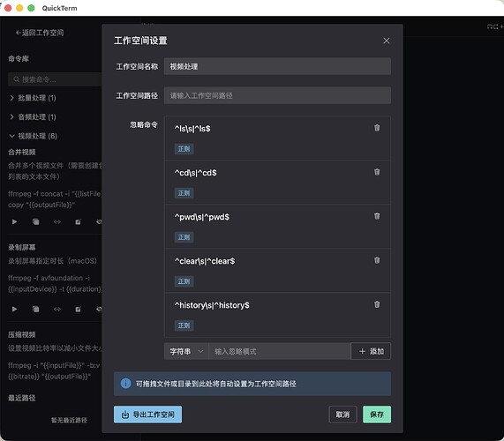Run the 合并视频 command
This screenshot has height=441, width=504.
(x=14, y=221)
